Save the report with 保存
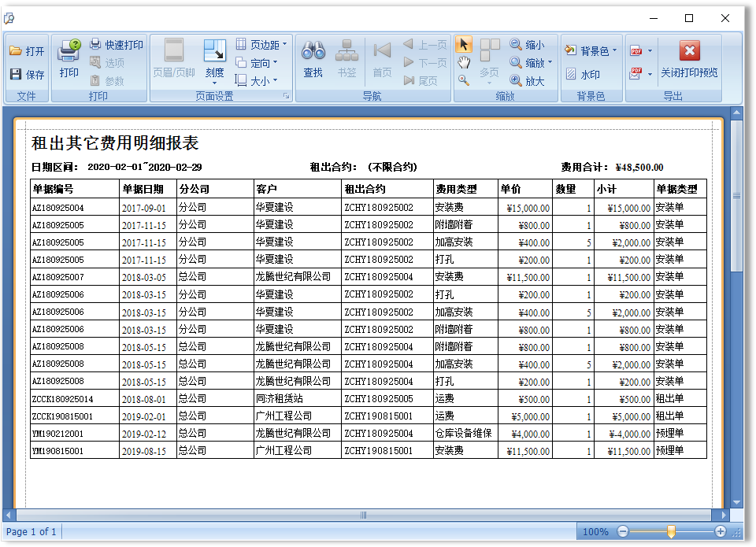The image size is (756, 547). click(x=27, y=74)
